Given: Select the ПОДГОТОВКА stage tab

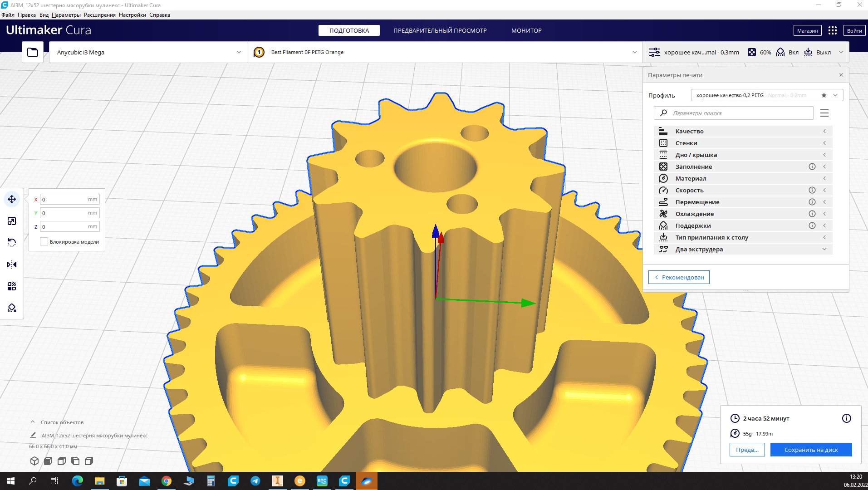Looking at the screenshot, I should coord(349,30).
